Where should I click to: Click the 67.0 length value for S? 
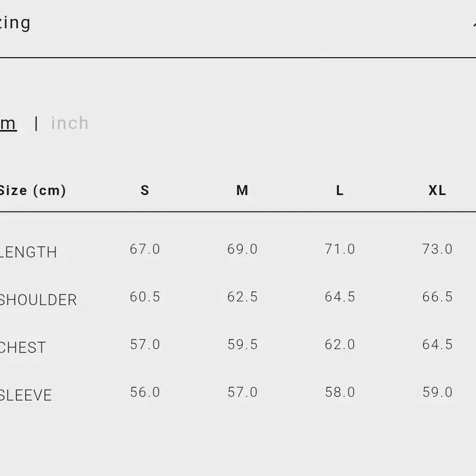click(145, 249)
